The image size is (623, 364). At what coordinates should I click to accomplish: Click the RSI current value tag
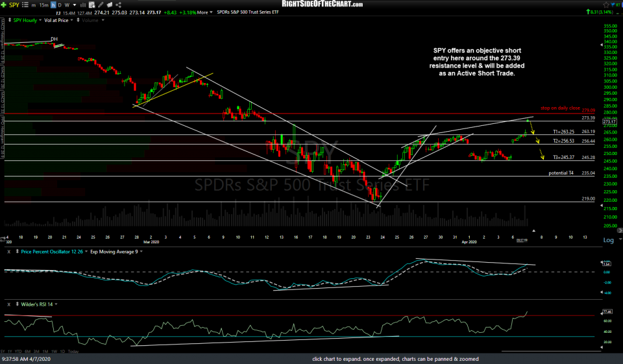coord(607,311)
